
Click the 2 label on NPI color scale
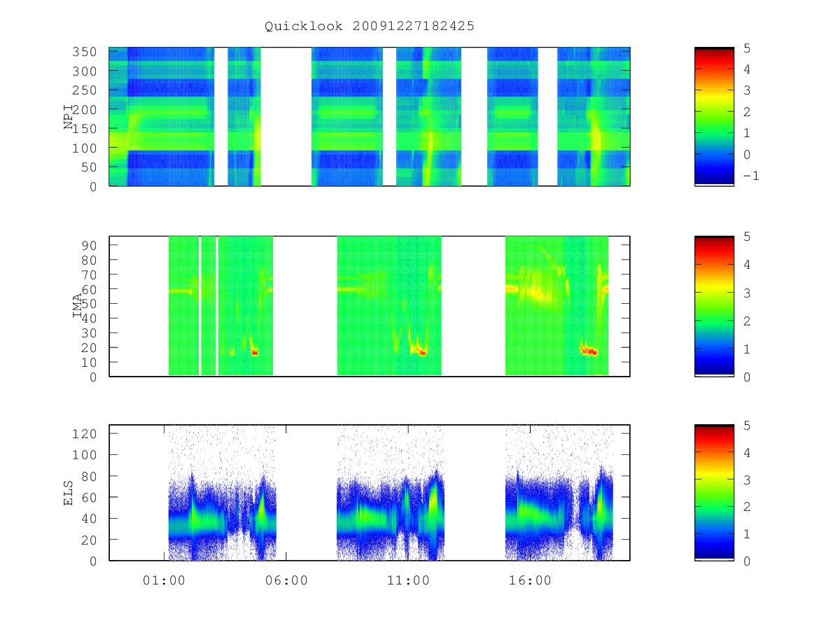click(x=746, y=112)
